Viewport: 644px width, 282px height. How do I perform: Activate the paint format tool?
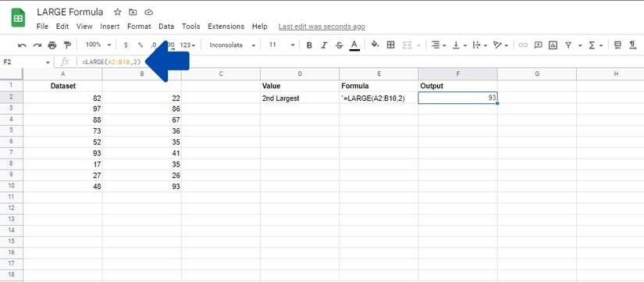coord(67,45)
